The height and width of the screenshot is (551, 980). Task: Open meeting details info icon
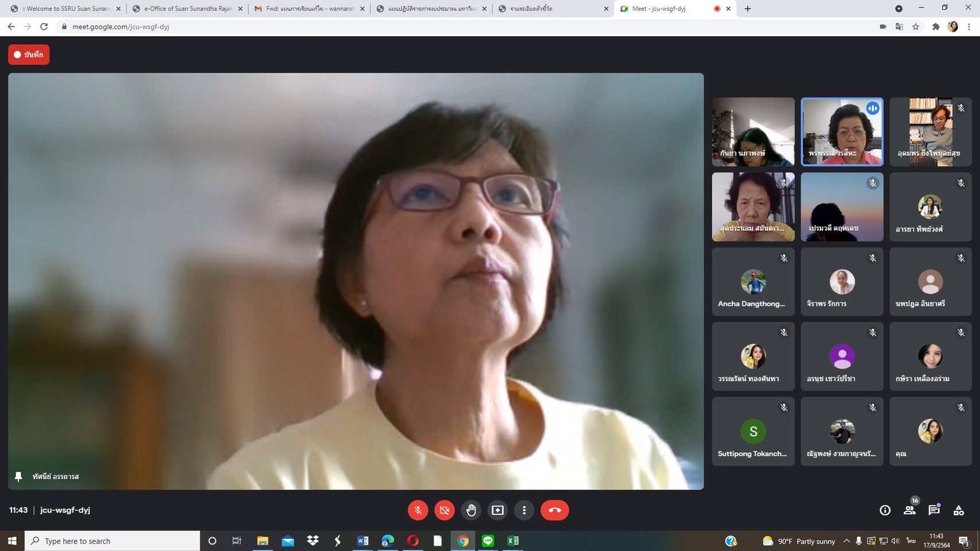click(885, 510)
